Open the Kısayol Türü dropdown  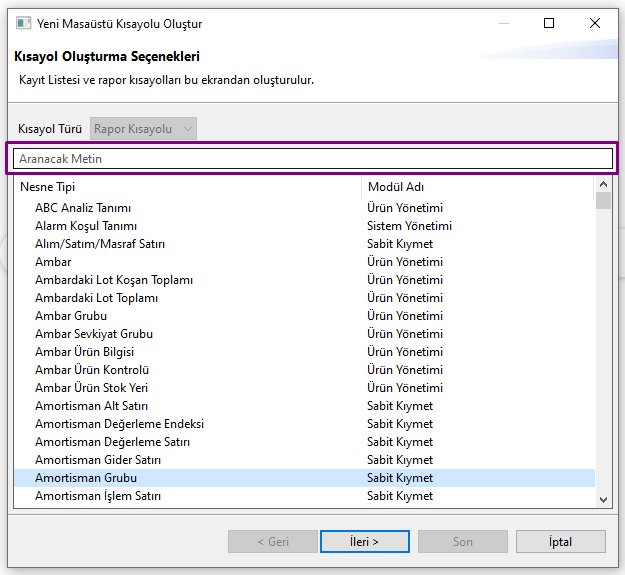[x=143, y=129]
